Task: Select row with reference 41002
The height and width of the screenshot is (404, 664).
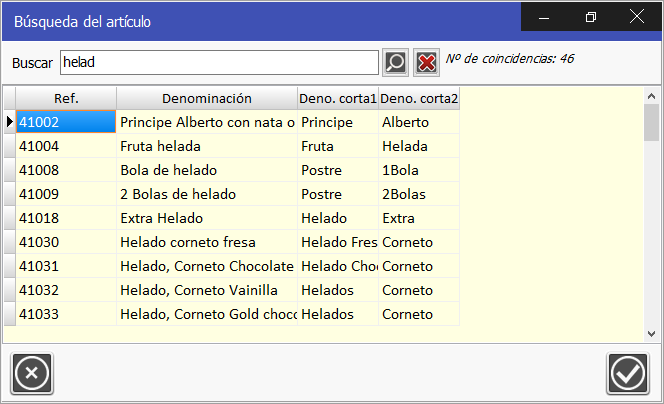Action: (66, 122)
